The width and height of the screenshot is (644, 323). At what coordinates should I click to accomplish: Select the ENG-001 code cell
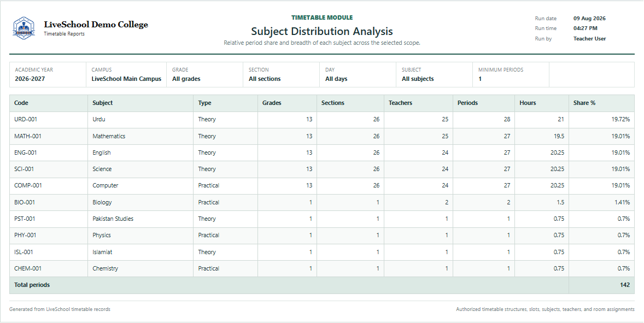pyautogui.click(x=49, y=152)
